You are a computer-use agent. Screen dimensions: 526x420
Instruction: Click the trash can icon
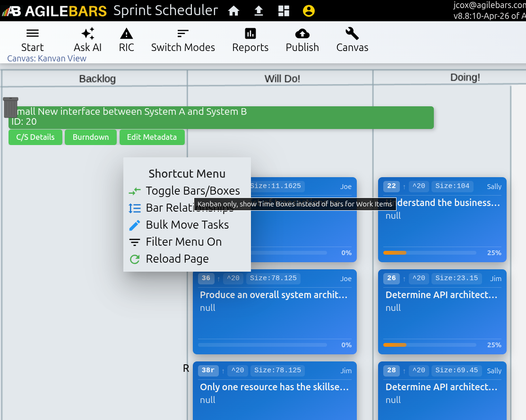pyautogui.click(x=11, y=107)
